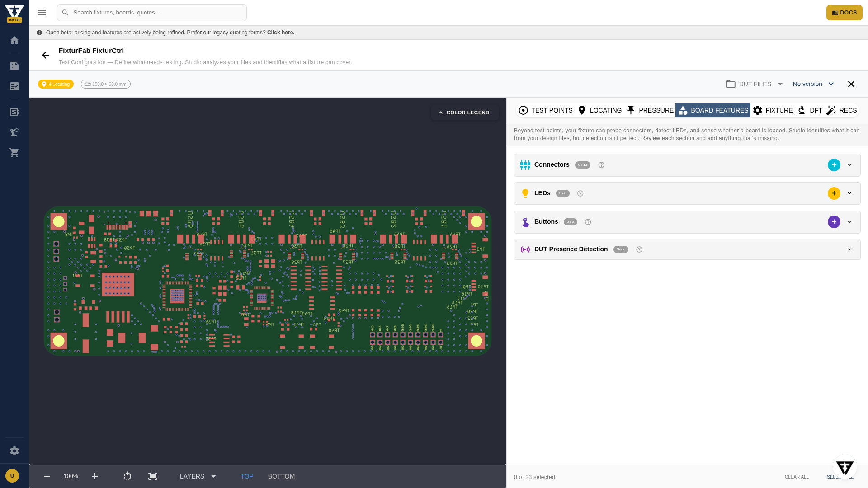The image size is (868, 488).
Task: Click CLEAR ALL selections
Action: tap(797, 477)
